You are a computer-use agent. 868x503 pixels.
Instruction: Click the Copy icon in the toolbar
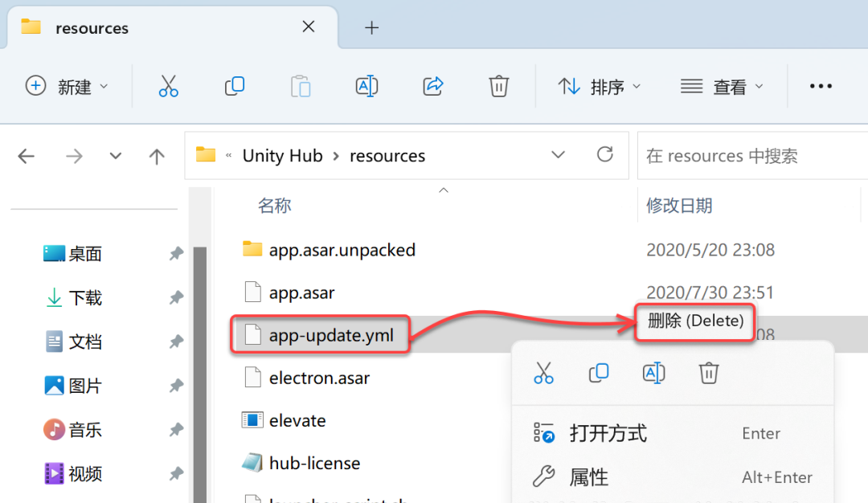click(234, 85)
